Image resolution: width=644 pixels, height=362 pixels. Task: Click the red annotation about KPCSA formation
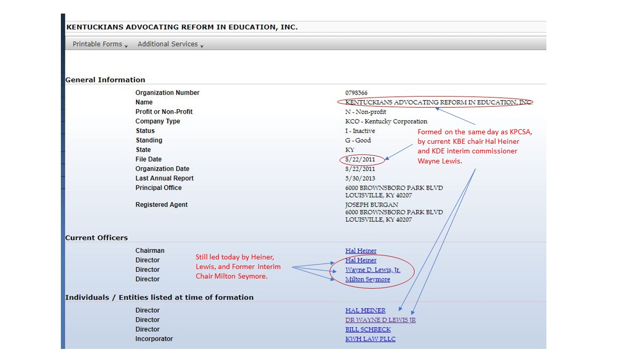tap(474, 146)
